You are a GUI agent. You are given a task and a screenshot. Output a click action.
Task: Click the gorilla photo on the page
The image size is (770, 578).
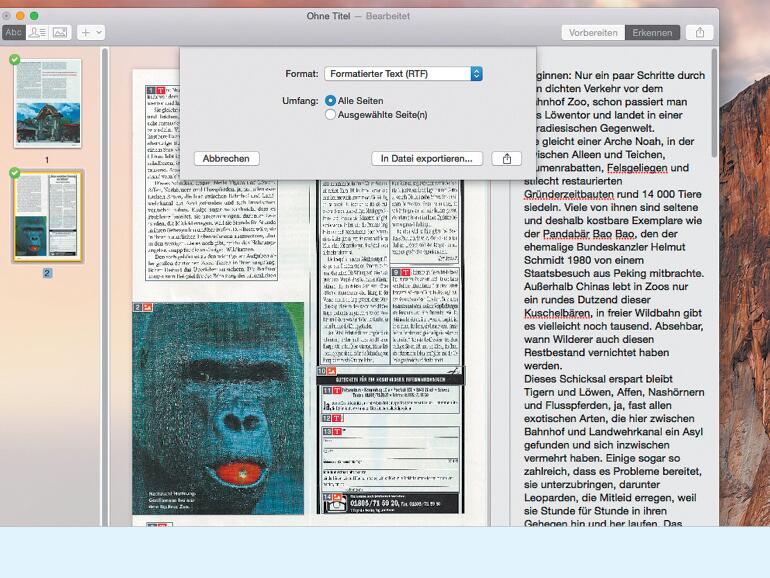pos(218,409)
